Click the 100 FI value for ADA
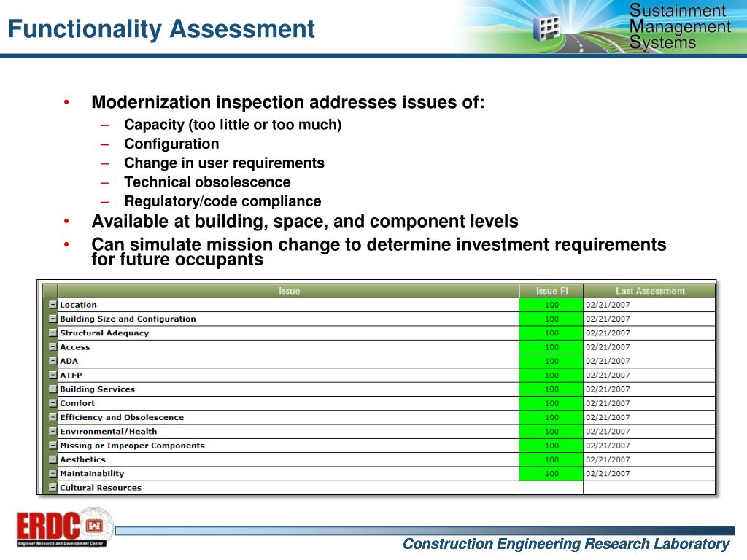 tap(551, 361)
